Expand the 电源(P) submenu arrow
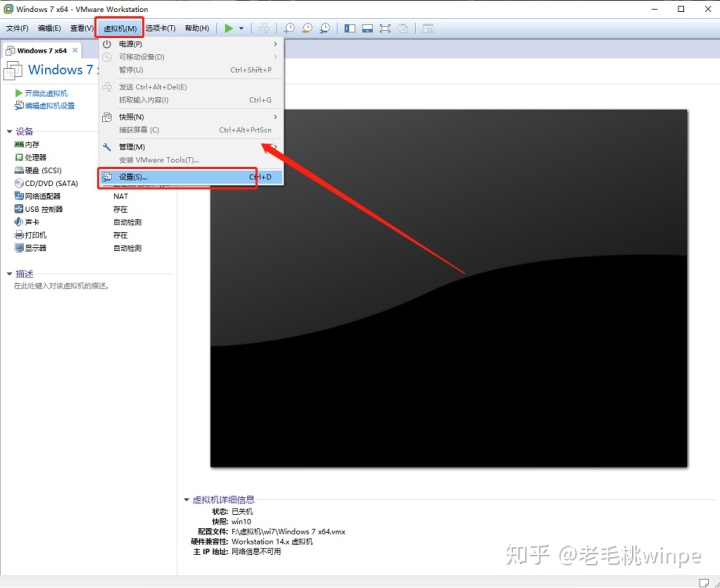Screen dimensions: 720x588 [276, 44]
